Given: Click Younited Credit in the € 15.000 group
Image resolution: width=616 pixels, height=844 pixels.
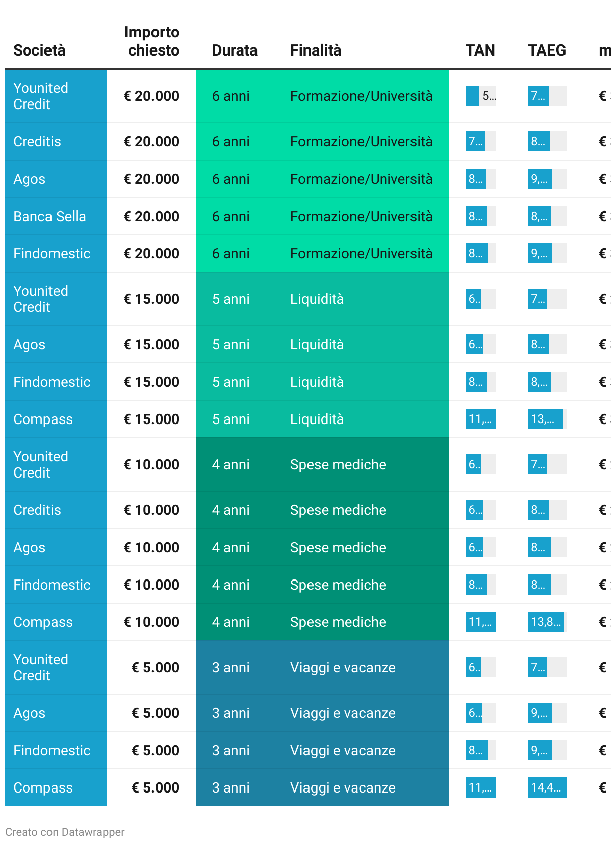Looking at the screenshot, I should 40,299.
